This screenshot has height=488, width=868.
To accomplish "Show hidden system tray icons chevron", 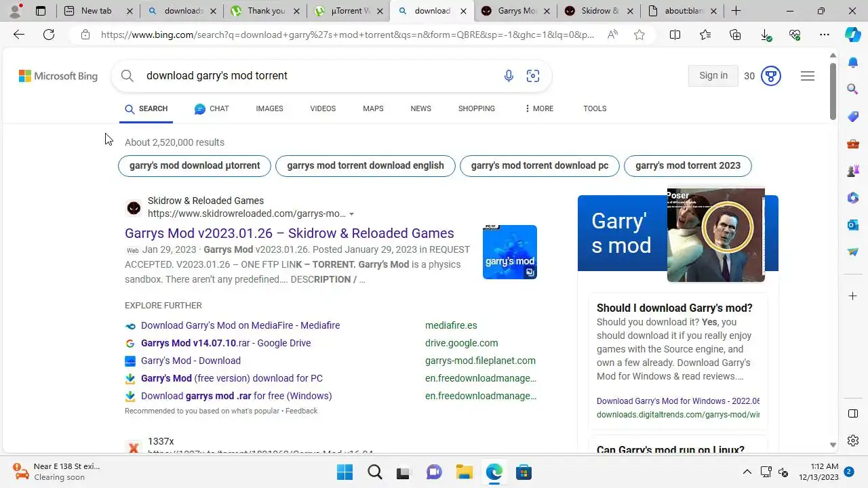I will (x=747, y=472).
